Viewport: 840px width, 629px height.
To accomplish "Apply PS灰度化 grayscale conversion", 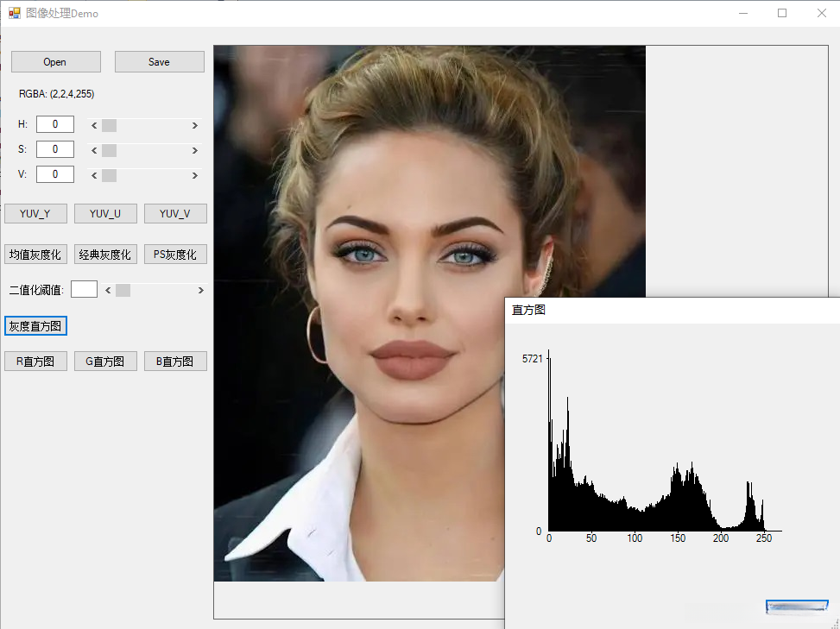I will [175, 255].
